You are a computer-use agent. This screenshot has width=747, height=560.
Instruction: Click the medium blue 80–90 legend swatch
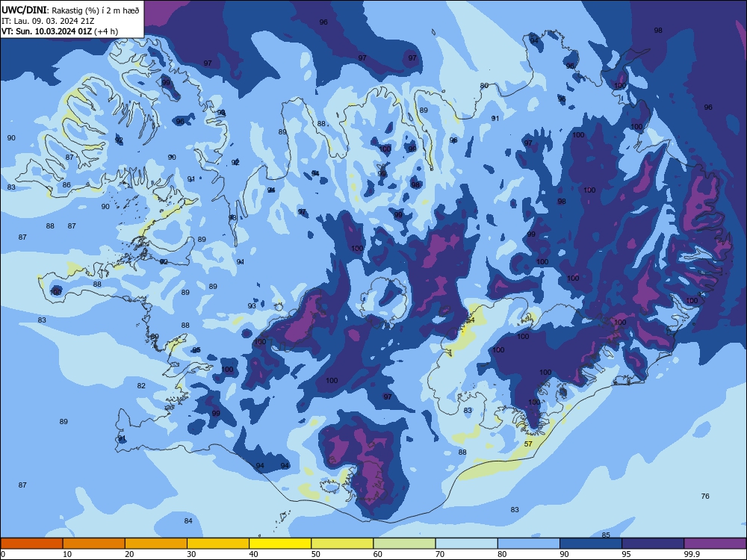(529, 544)
